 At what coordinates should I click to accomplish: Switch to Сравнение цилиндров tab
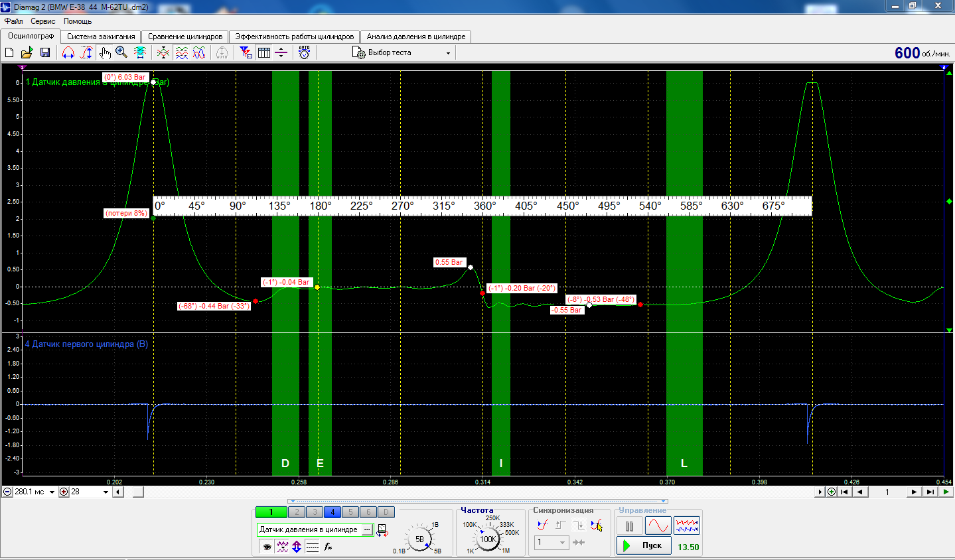coord(185,36)
